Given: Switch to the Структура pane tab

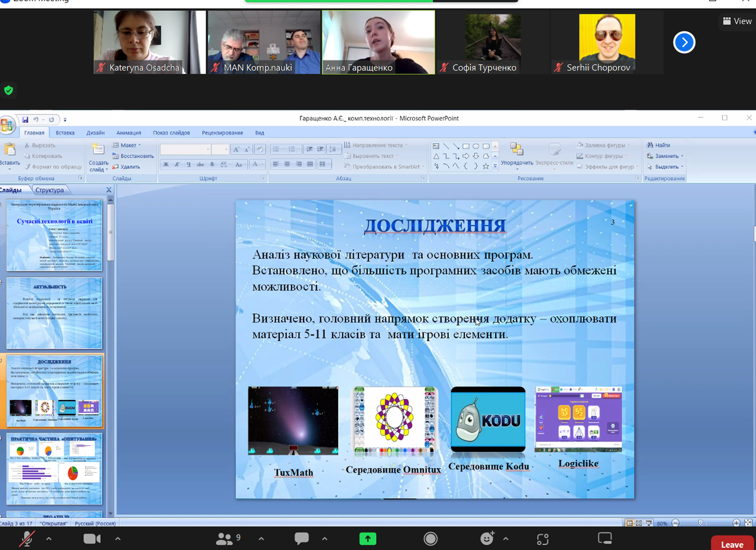Looking at the screenshot, I should coord(50,190).
